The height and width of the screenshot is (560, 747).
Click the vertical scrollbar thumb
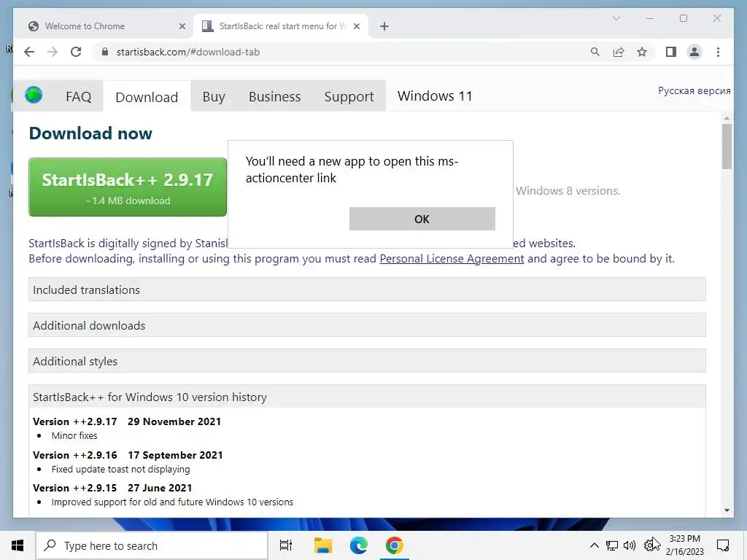tap(727, 147)
